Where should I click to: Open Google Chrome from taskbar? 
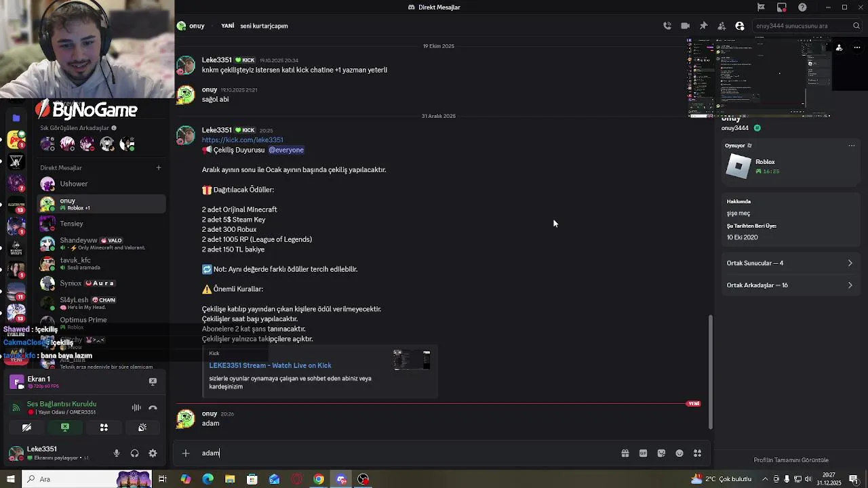pos(319,479)
